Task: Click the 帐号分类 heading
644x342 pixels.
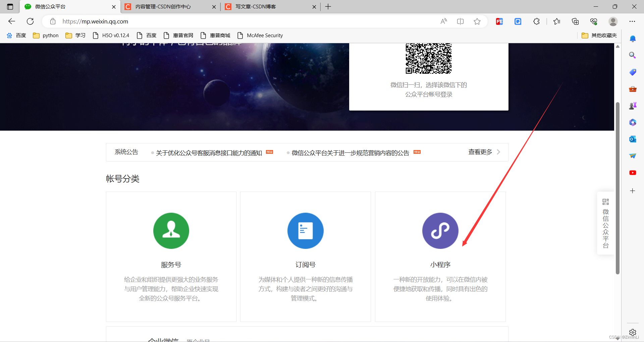Action: pos(123,179)
